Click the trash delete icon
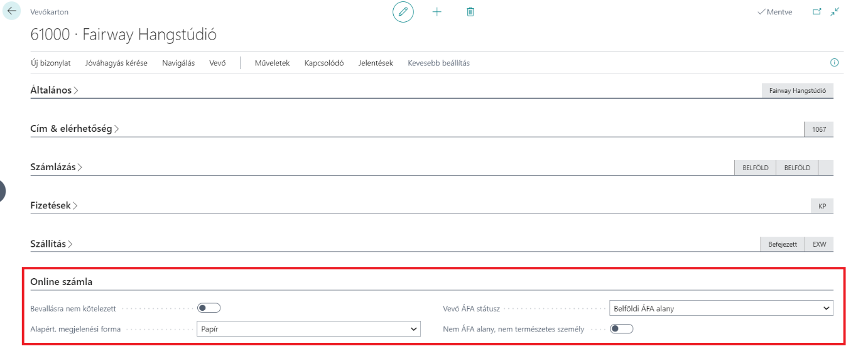The image size is (868, 356). [x=470, y=12]
